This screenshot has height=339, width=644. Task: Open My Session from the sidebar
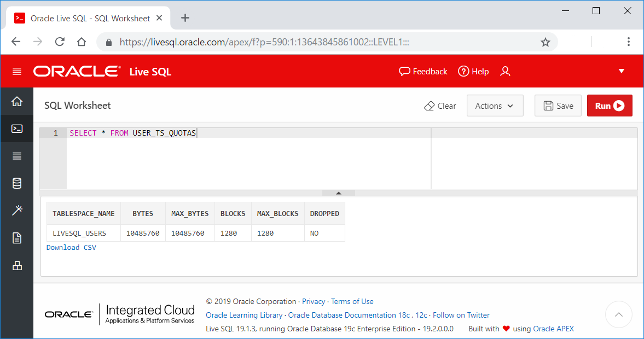click(16, 156)
